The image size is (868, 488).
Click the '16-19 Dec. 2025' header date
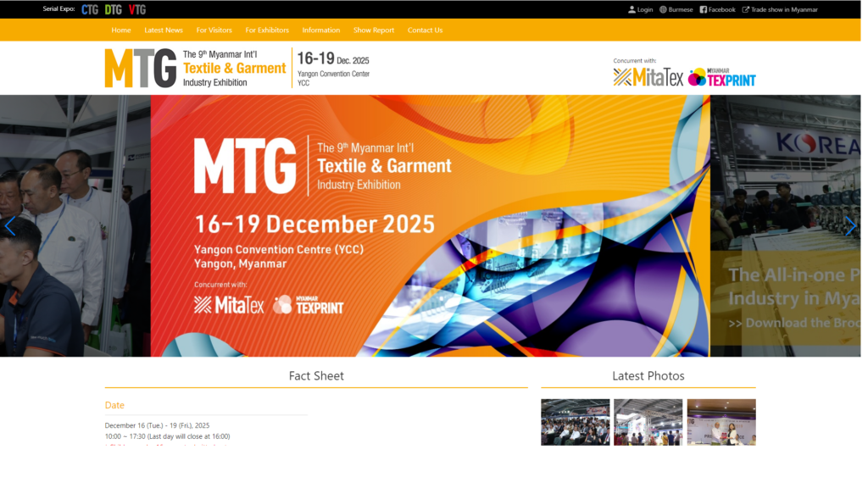333,58
